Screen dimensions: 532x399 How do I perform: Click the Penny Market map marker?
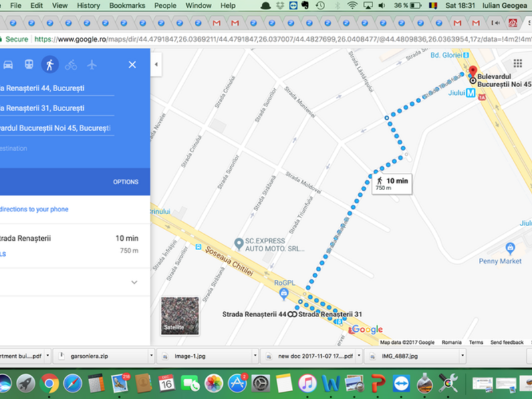(x=510, y=249)
